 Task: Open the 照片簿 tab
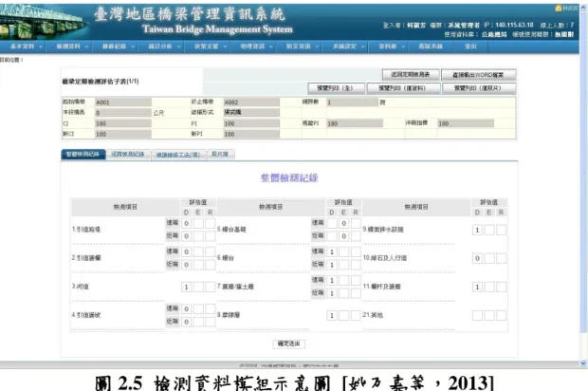(220, 155)
